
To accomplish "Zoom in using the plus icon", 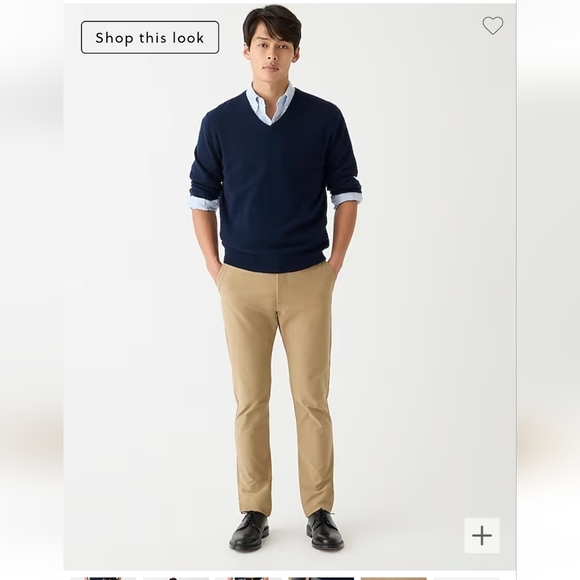I will (x=482, y=535).
